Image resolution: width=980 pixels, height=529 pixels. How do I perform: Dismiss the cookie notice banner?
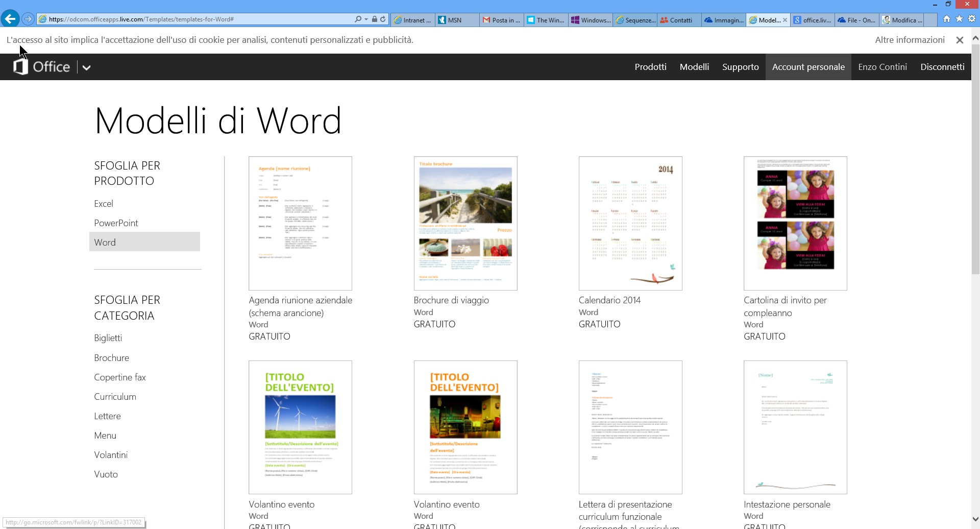coord(960,40)
